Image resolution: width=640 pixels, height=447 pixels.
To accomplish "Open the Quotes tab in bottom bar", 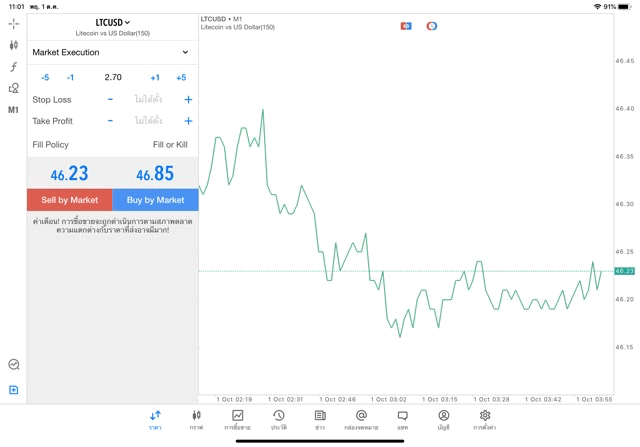I will tap(155, 420).
